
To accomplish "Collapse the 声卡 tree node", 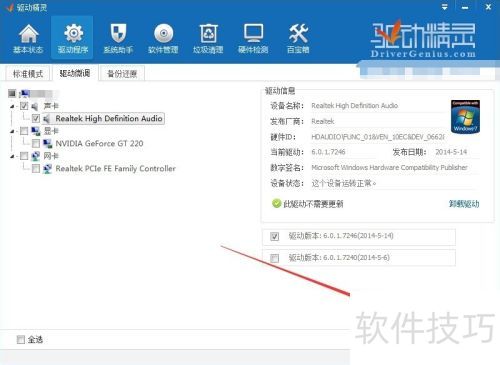I will (12, 107).
